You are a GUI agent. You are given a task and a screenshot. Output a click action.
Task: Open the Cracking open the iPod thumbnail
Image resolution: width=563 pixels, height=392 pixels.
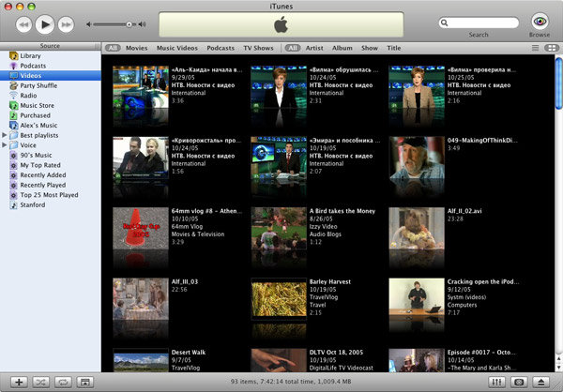pyautogui.click(x=417, y=299)
